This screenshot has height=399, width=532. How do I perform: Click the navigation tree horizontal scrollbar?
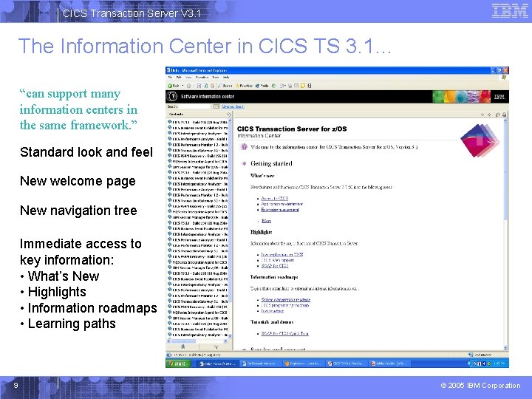coord(197,341)
